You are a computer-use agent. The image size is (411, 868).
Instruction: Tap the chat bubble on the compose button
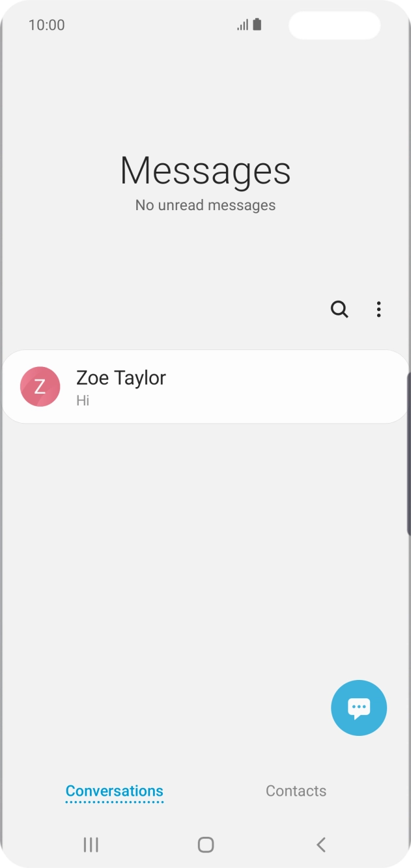359,706
